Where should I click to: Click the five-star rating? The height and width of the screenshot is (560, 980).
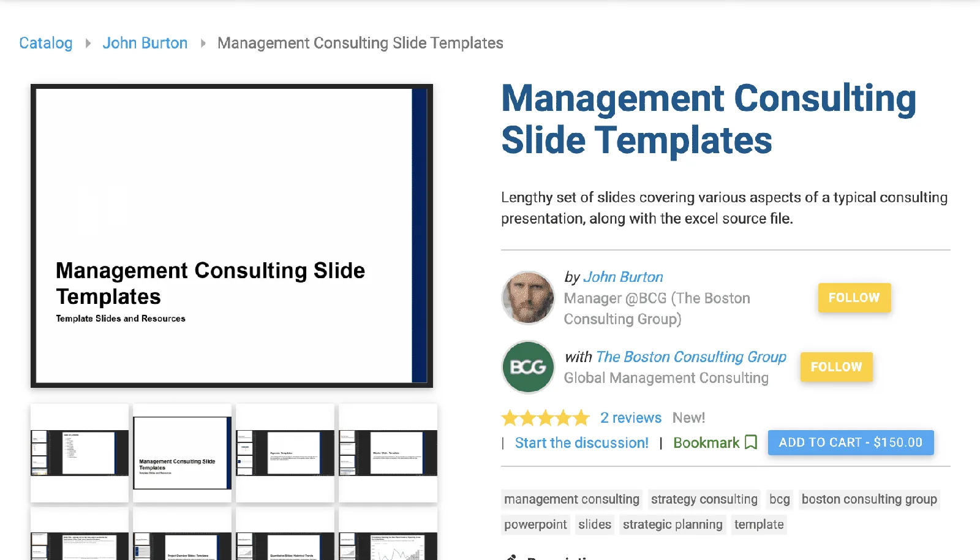click(545, 418)
